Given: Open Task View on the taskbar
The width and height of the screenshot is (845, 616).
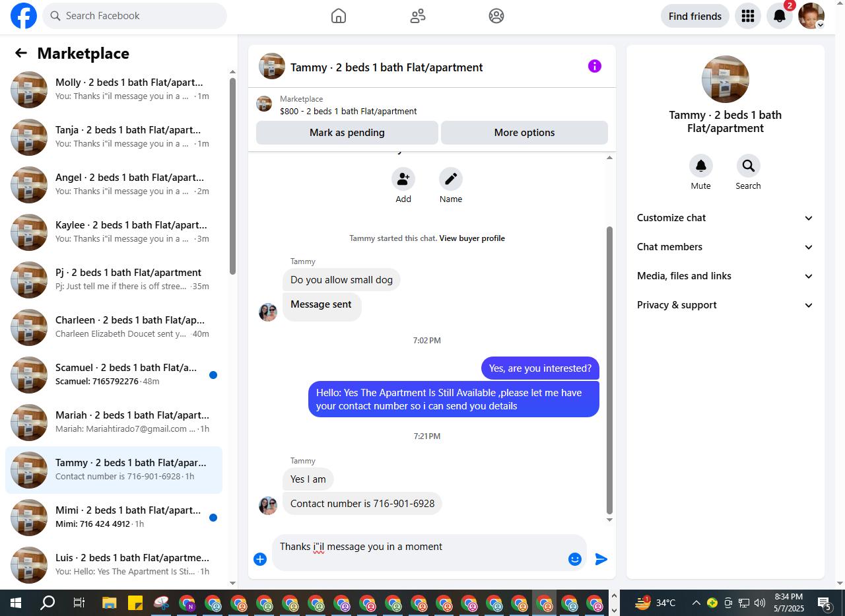Looking at the screenshot, I should pyautogui.click(x=79, y=602).
